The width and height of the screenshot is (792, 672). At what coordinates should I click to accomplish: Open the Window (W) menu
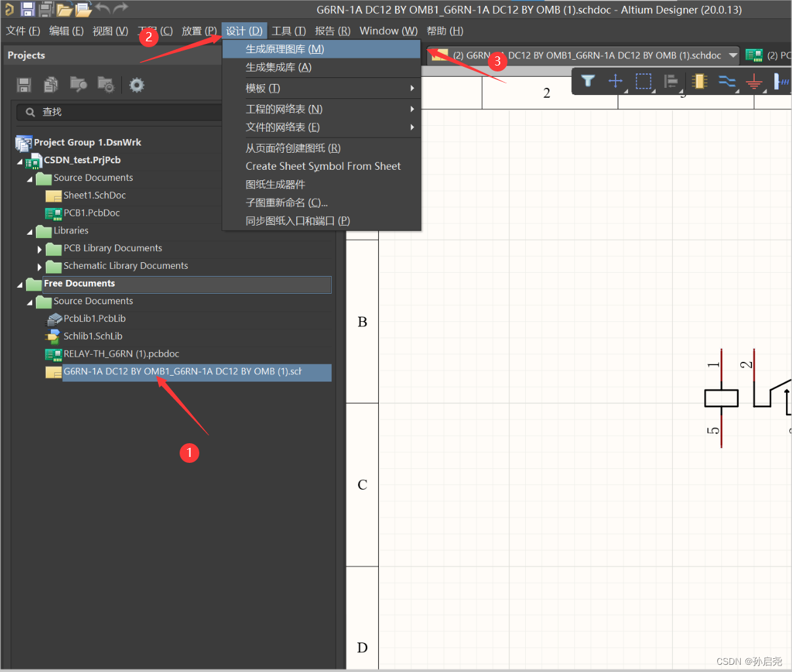pyautogui.click(x=389, y=31)
